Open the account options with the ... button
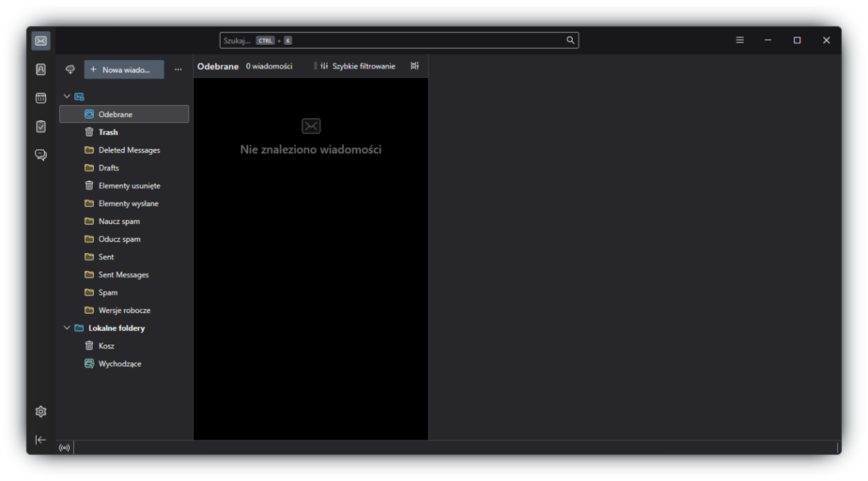The width and height of the screenshot is (868, 481). tap(178, 69)
